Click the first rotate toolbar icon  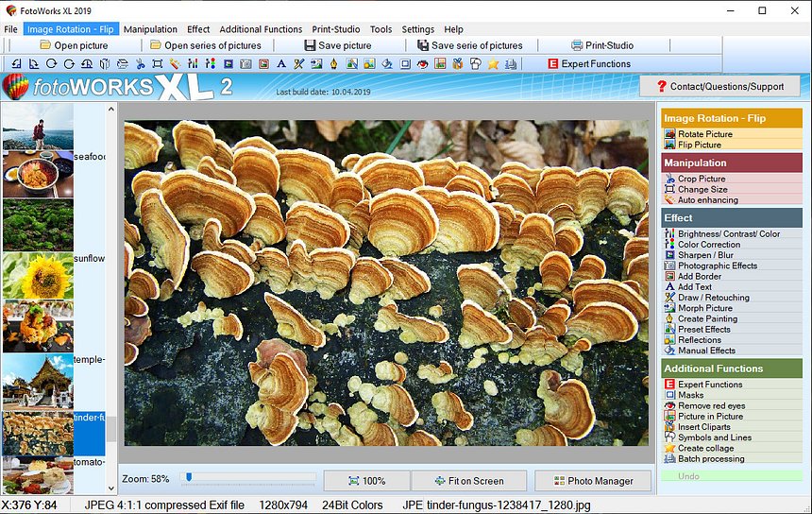17,63
